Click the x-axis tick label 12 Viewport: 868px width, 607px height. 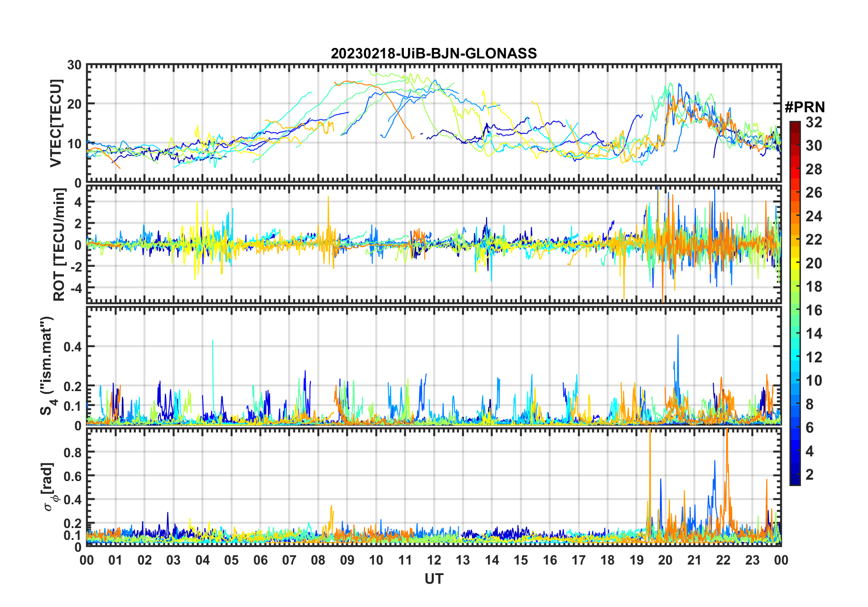[x=434, y=560]
